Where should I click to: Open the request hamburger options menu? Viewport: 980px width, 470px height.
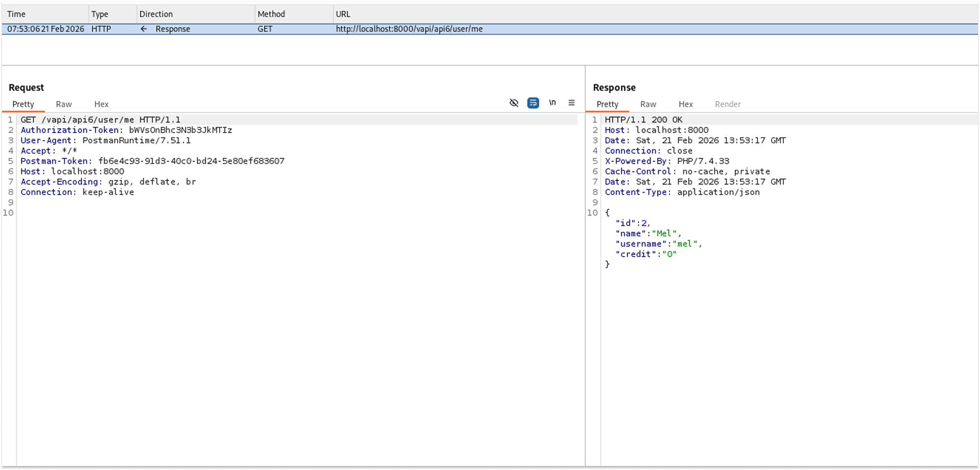tap(571, 103)
